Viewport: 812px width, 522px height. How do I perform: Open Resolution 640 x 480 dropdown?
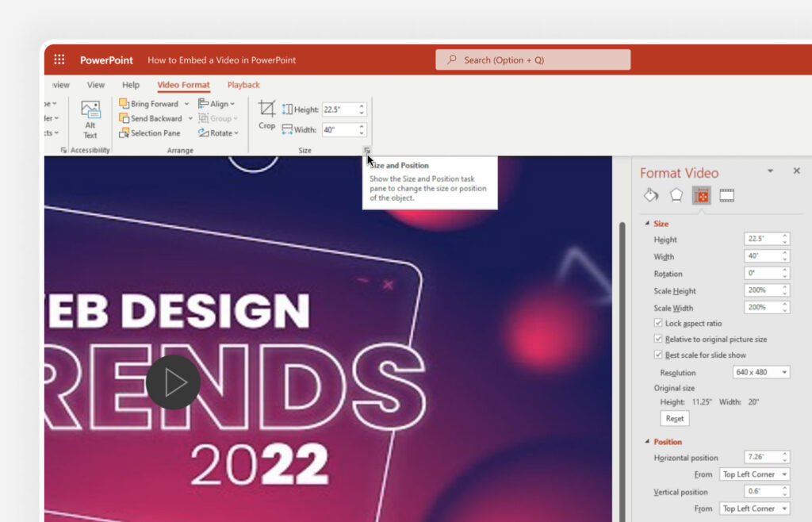(760, 372)
